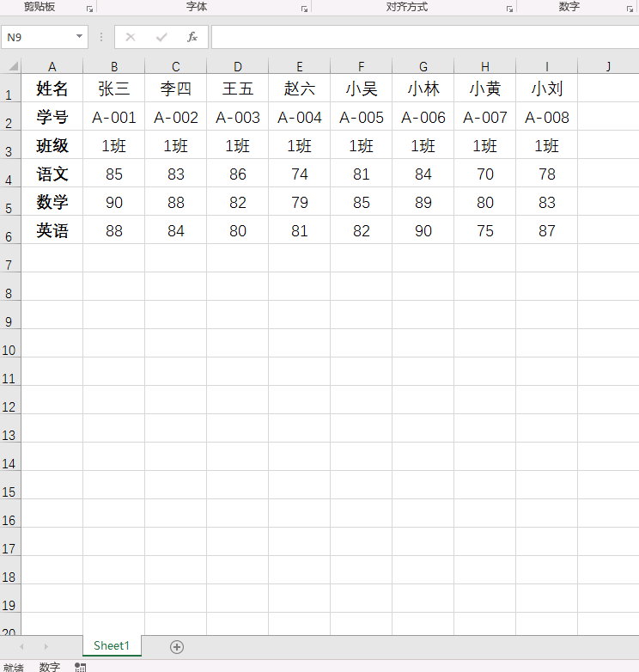This screenshot has height=672, width=639.
Task: Select row 1 header
Action: (10, 89)
